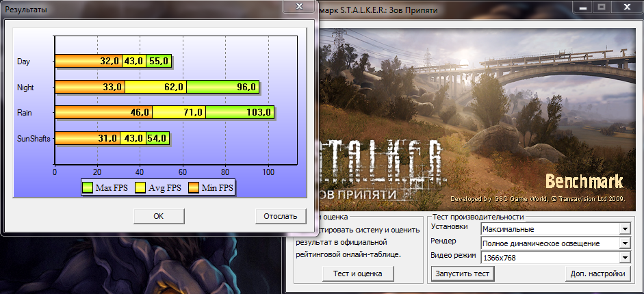Click the Day row label
The height and width of the screenshot is (294, 644).
click(23, 62)
